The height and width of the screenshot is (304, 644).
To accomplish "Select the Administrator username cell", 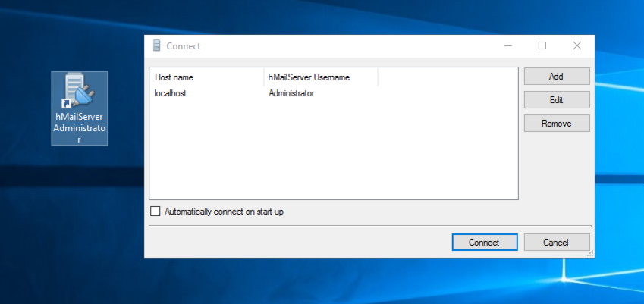I will coord(291,93).
